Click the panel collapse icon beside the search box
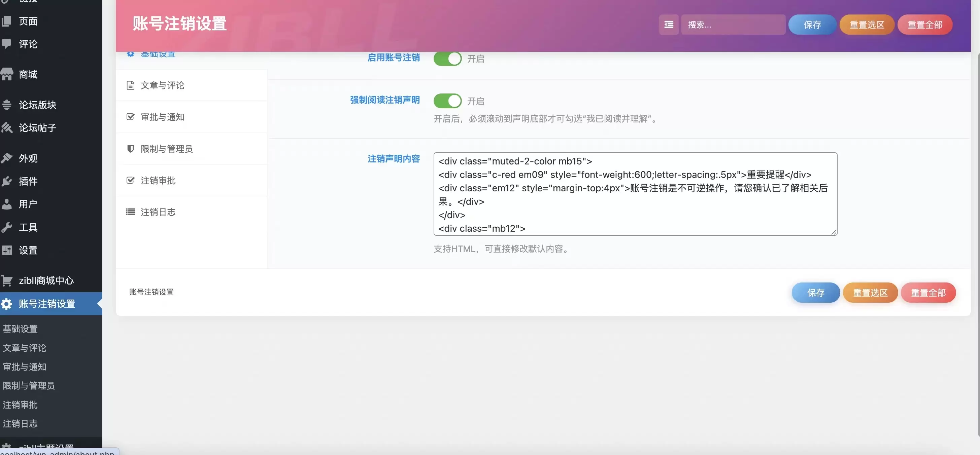Viewport: 980px width, 455px height. point(668,24)
